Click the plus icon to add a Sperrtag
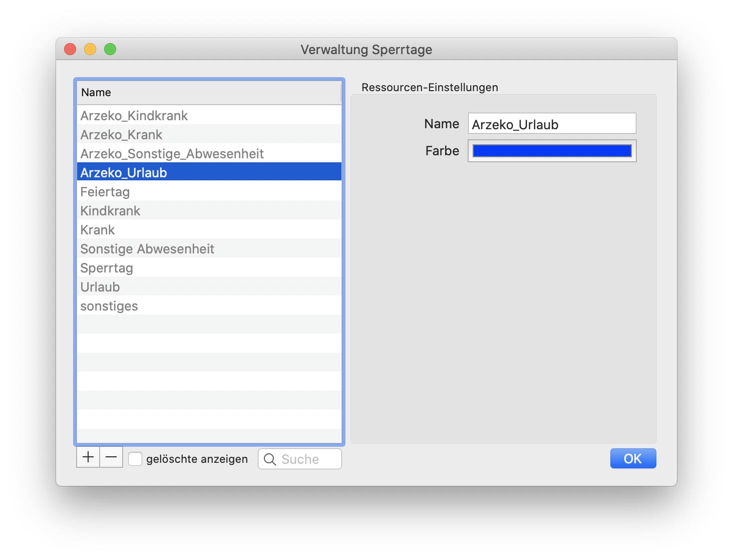The height and width of the screenshot is (560, 733). tap(88, 457)
